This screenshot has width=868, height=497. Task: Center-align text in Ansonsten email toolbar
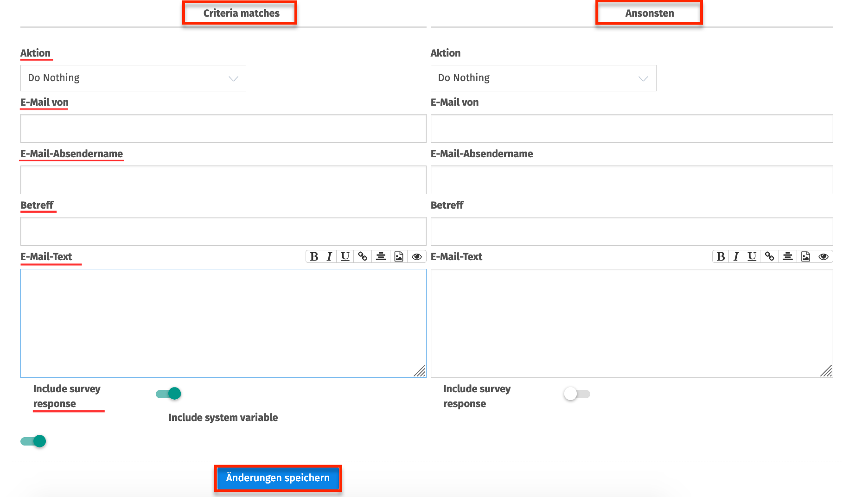tap(787, 256)
